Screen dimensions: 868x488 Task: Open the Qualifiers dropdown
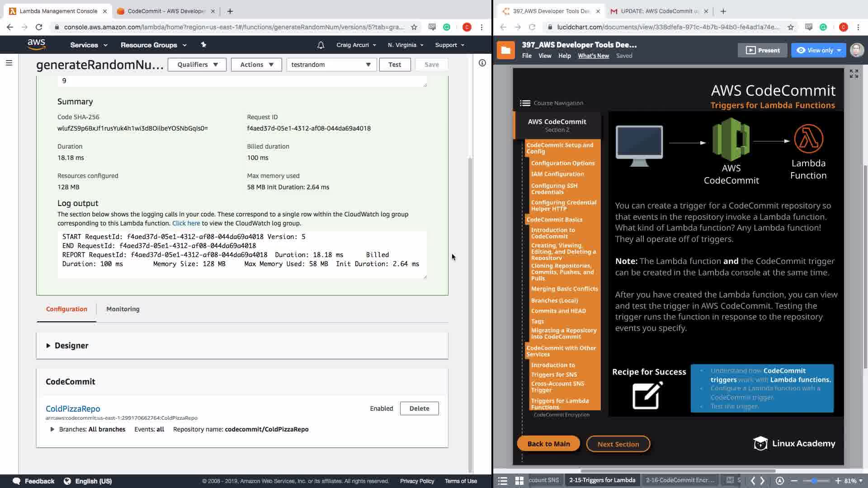pyautogui.click(x=197, y=65)
